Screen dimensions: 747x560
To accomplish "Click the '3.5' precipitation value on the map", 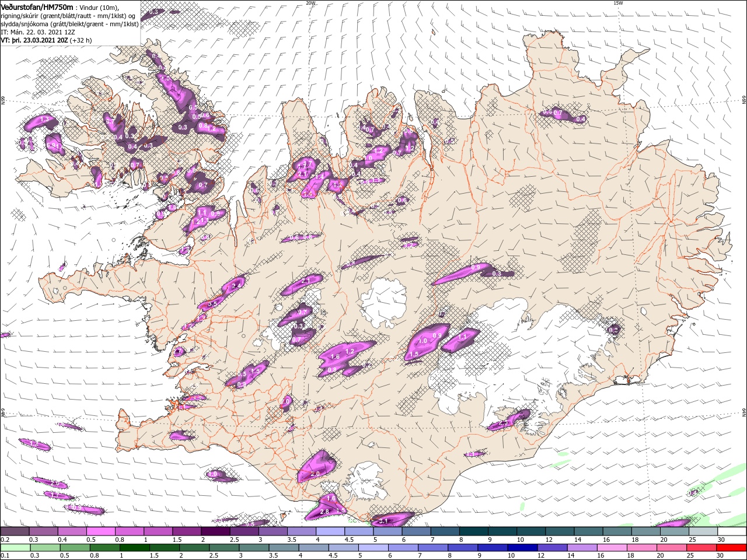I will tap(212, 304).
